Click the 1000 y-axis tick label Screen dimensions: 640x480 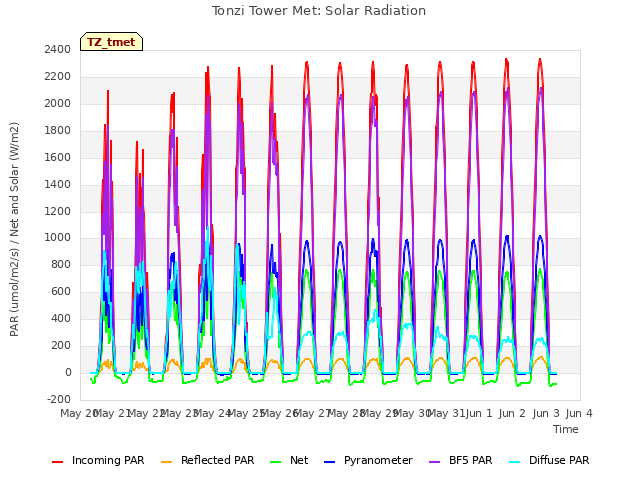[x=58, y=238]
